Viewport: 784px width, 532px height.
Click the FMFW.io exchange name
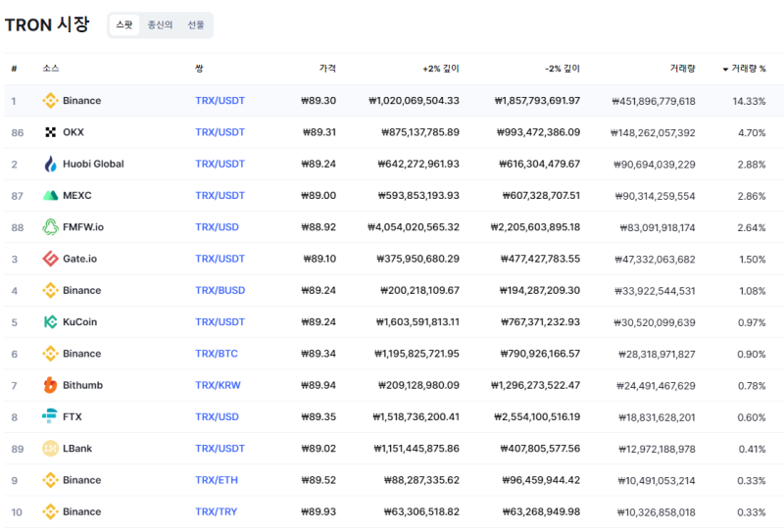(83, 227)
